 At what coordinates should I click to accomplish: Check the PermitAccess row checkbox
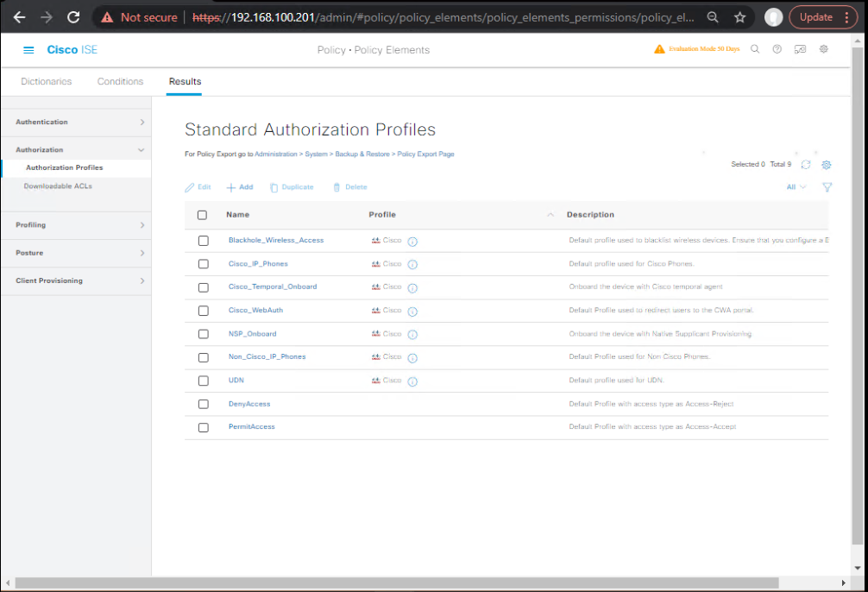tap(203, 427)
